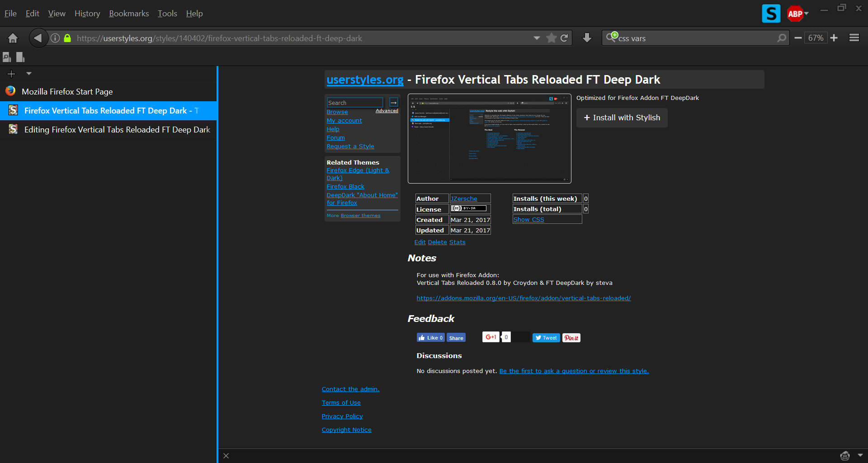This screenshot has width=868, height=463.
Task: Select the active Firefox Vertical Tabs Reloaded tab
Action: (x=108, y=110)
